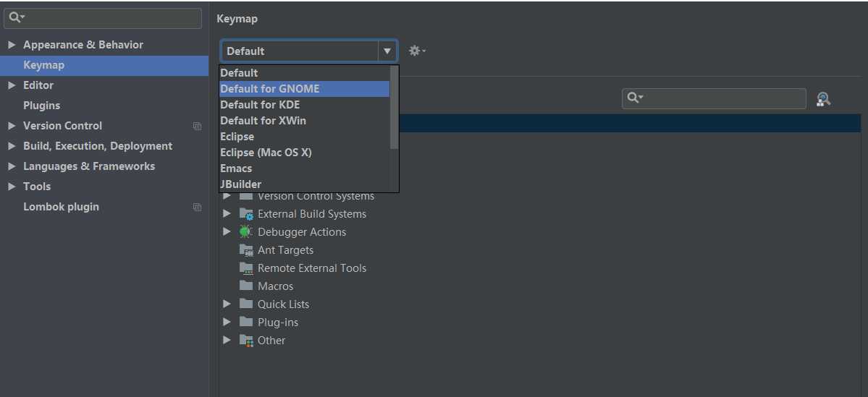Click the Default keymap combo box

pos(309,51)
